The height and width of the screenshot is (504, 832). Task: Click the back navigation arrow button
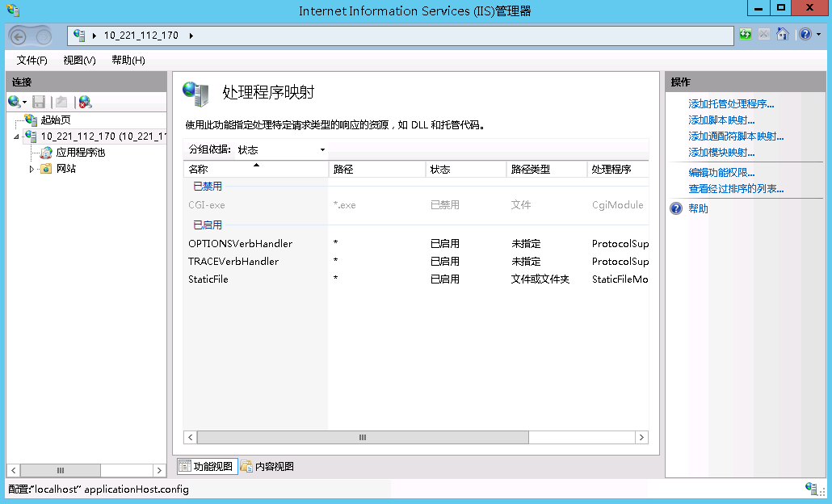[19, 36]
